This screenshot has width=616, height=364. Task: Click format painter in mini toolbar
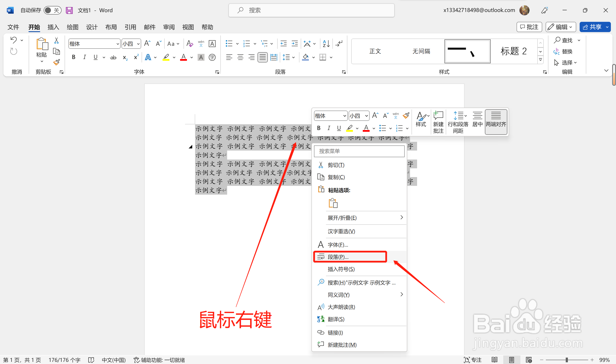coord(406,115)
